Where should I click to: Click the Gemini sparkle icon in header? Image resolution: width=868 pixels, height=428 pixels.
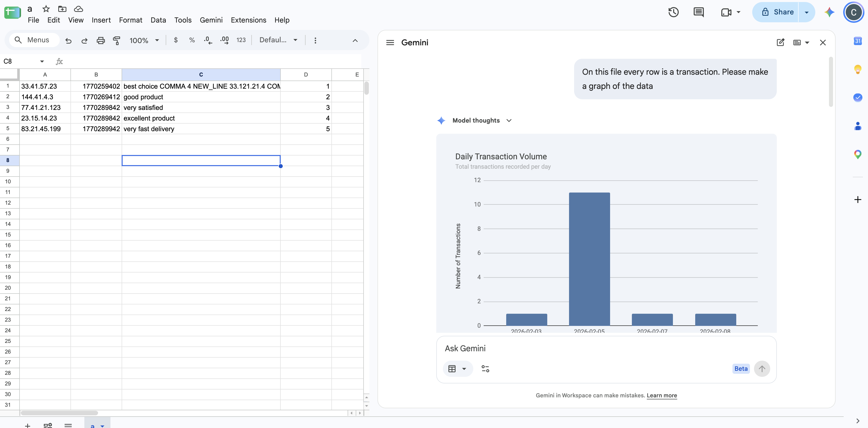click(x=829, y=12)
